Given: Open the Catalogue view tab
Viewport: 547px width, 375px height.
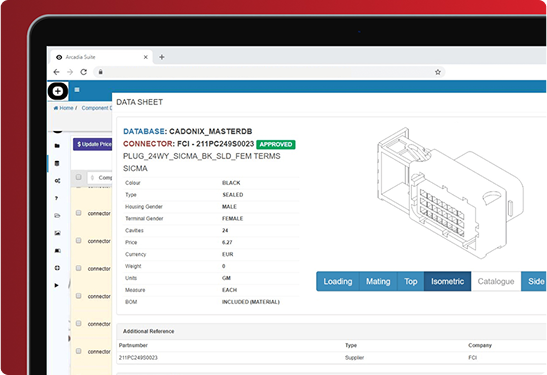Looking at the screenshot, I should pyautogui.click(x=496, y=281).
